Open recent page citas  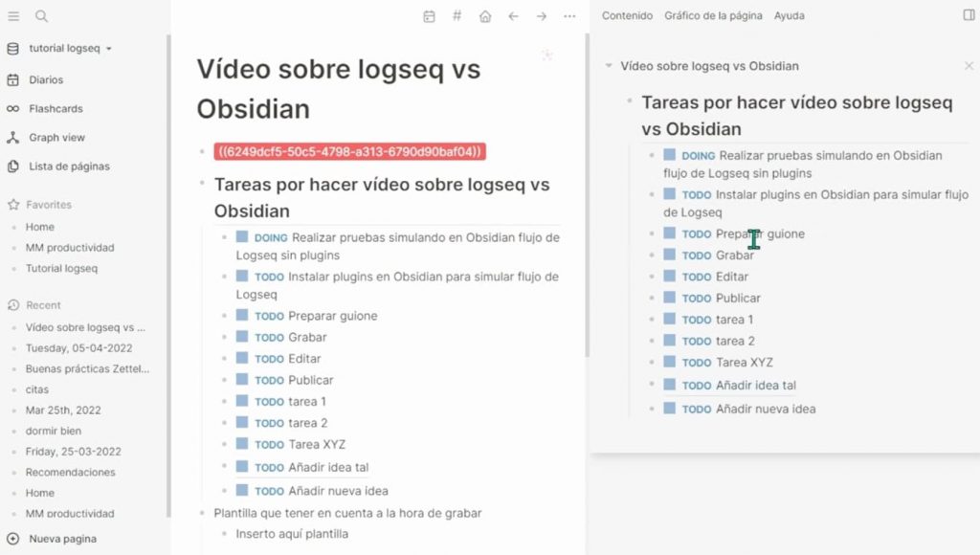tap(37, 389)
